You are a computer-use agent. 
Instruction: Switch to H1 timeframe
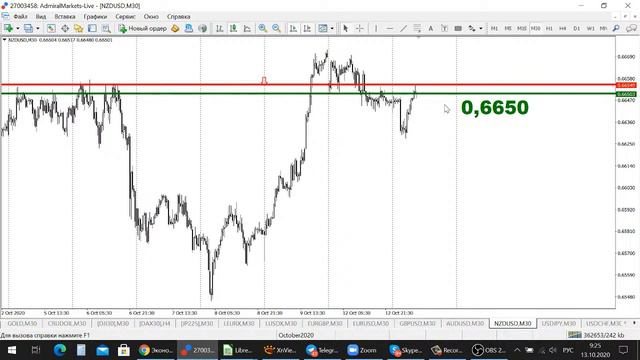[549, 28]
